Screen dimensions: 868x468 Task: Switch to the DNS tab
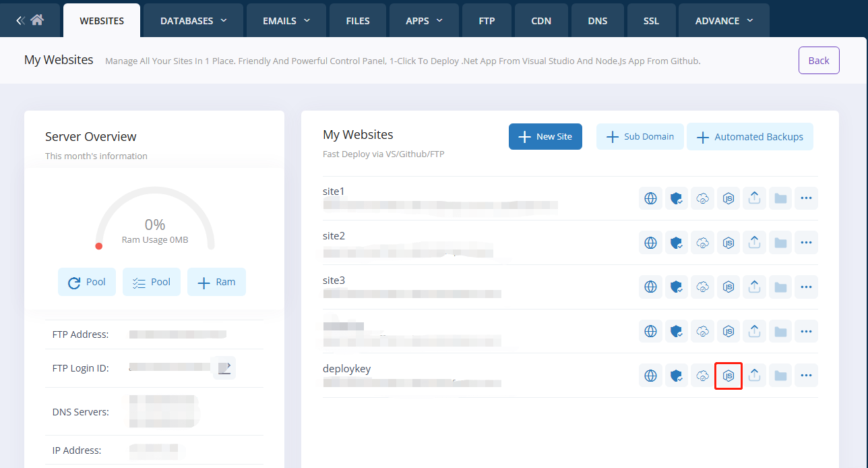597,21
